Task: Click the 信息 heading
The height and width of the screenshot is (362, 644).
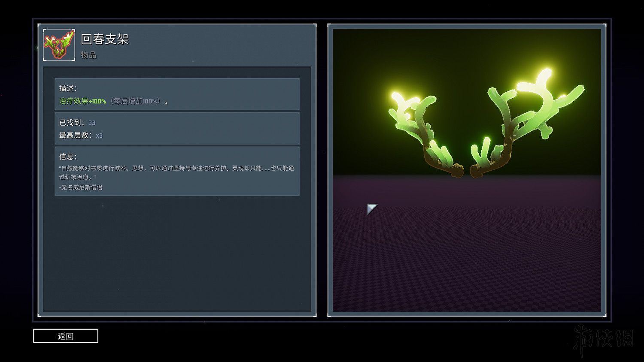Action: tap(68, 157)
